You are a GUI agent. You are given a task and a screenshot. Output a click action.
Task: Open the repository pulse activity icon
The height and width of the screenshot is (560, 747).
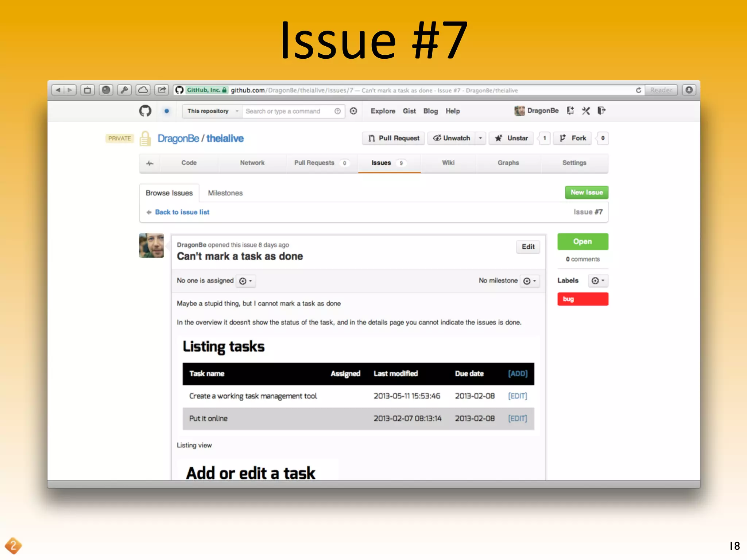click(x=150, y=163)
